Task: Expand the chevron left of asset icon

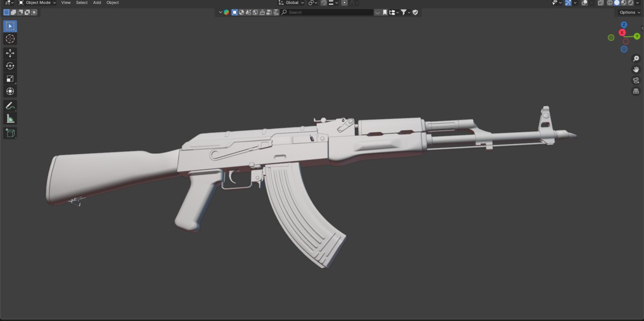Action: pyautogui.click(x=220, y=12)
